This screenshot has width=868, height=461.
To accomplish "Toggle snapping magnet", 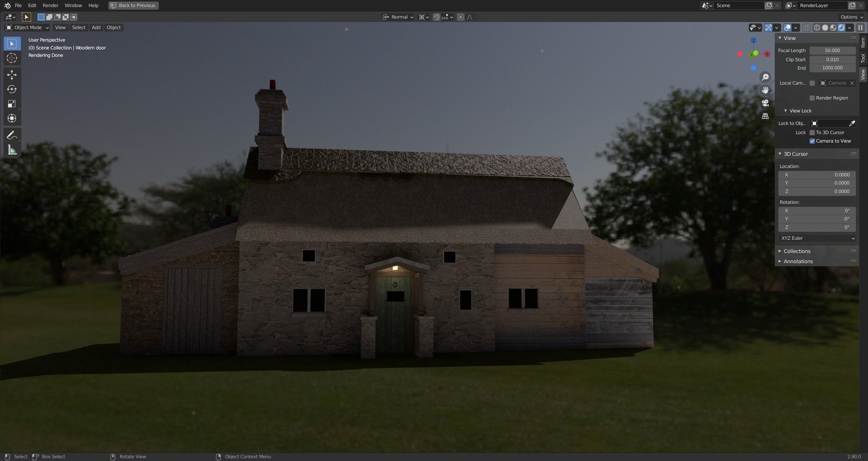I will pyautogui.click(x=436, y=17).
